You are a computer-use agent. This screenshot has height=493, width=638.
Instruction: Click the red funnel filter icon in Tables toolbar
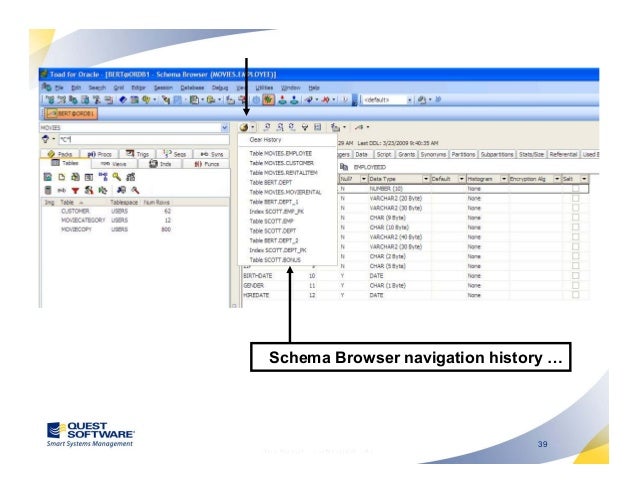tap(75, 190)
